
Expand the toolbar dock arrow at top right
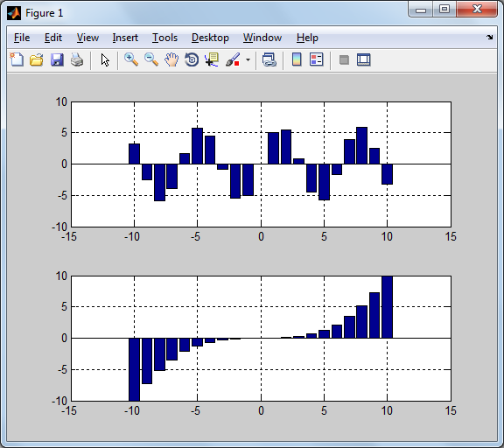[x=489, y=38]
